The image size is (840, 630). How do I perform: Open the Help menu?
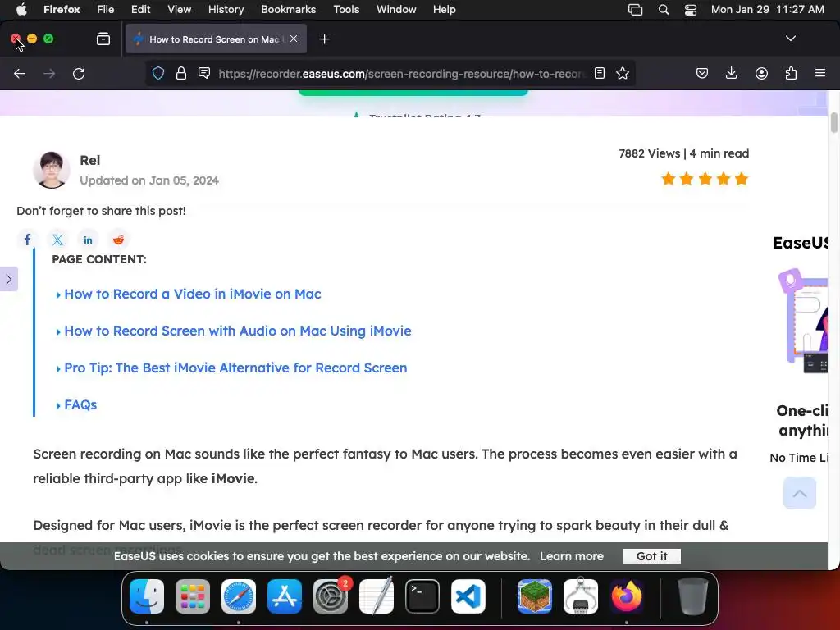coord(444,10)
